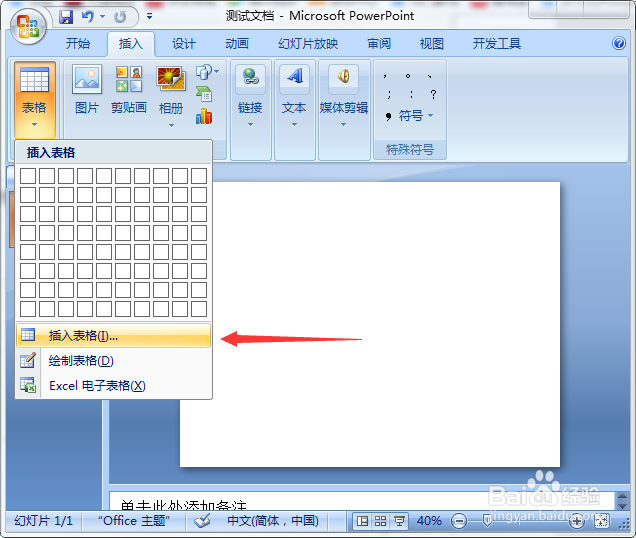Image resolution: width=636 pixels, height=538 pixels.
Task: Click the Redo/Repeat icon
Action: coord(120,17)
